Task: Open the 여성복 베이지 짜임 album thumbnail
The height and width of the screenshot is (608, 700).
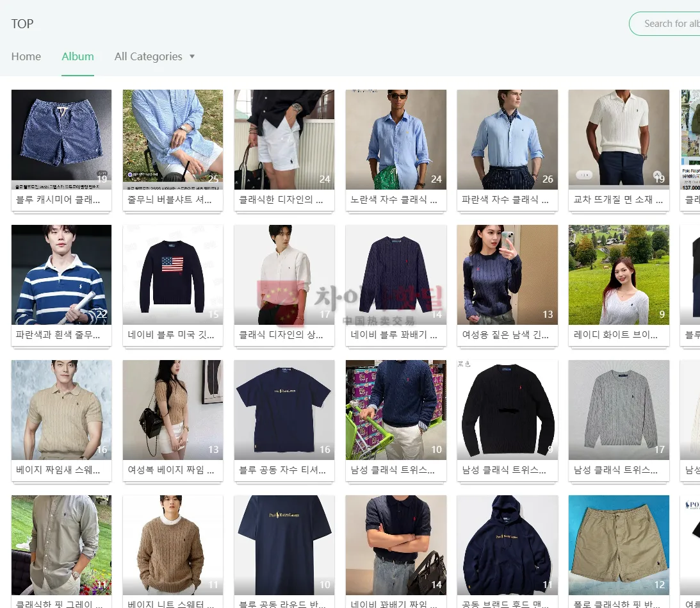Action: pos(173,410)
